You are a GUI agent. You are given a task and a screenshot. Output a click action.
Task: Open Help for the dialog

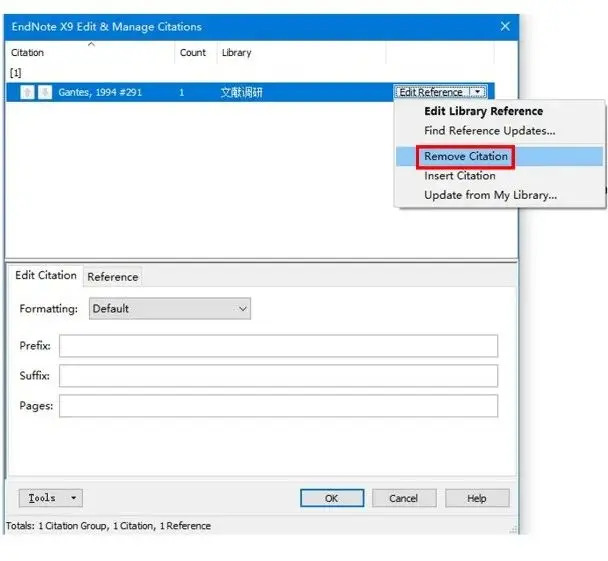click(477, 498)
